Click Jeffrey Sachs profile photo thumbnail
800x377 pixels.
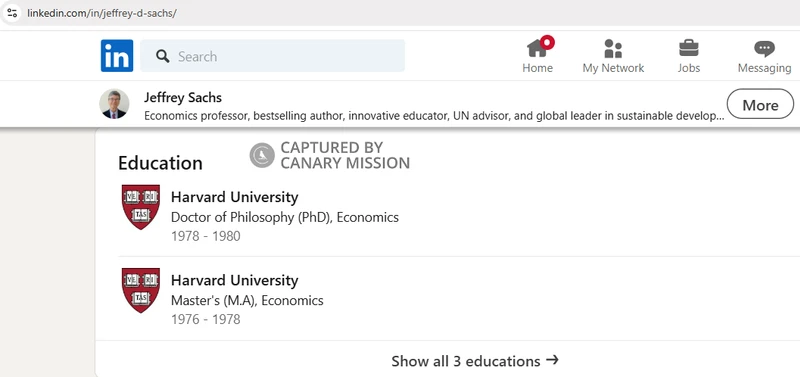114,104
